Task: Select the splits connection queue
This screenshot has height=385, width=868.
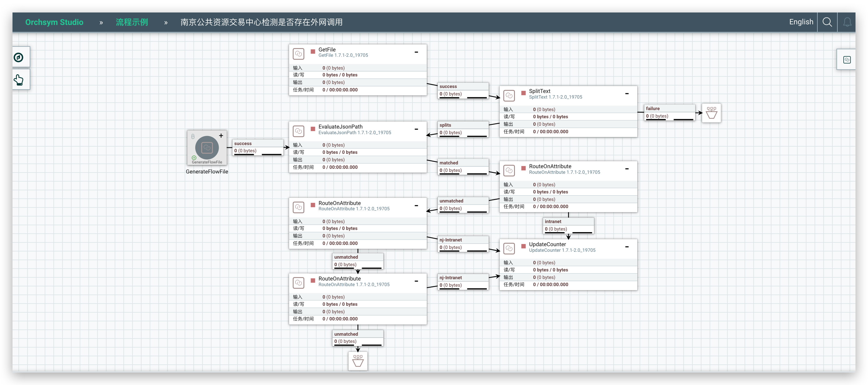Action: pyautogui.click(x=463, y=129)
